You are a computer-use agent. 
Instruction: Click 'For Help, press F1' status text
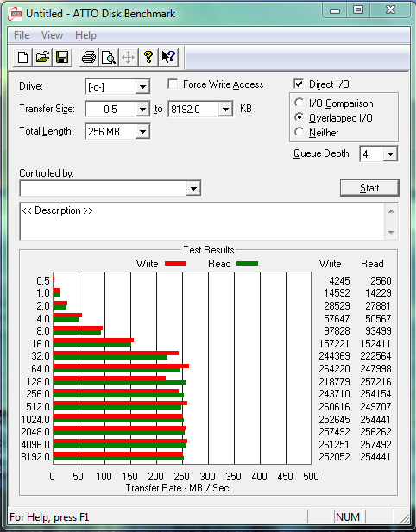pos(49,517)
